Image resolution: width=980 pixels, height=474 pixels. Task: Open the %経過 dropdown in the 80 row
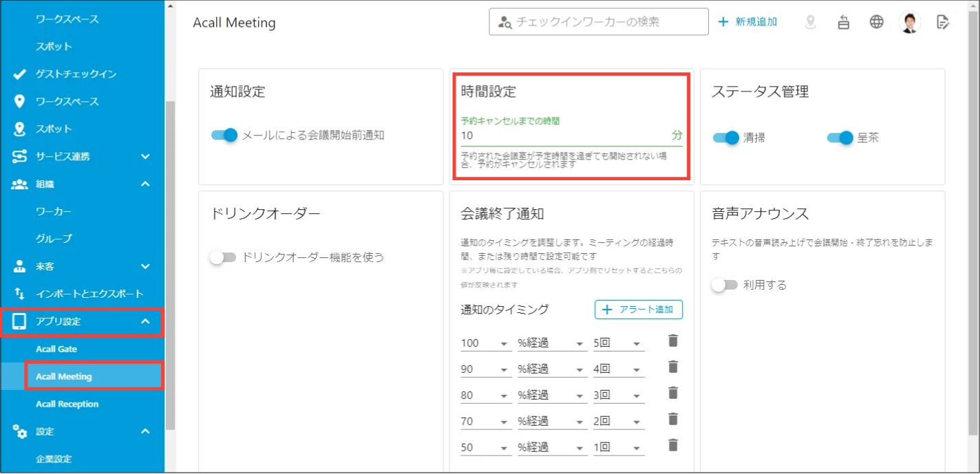coord(553,396)
